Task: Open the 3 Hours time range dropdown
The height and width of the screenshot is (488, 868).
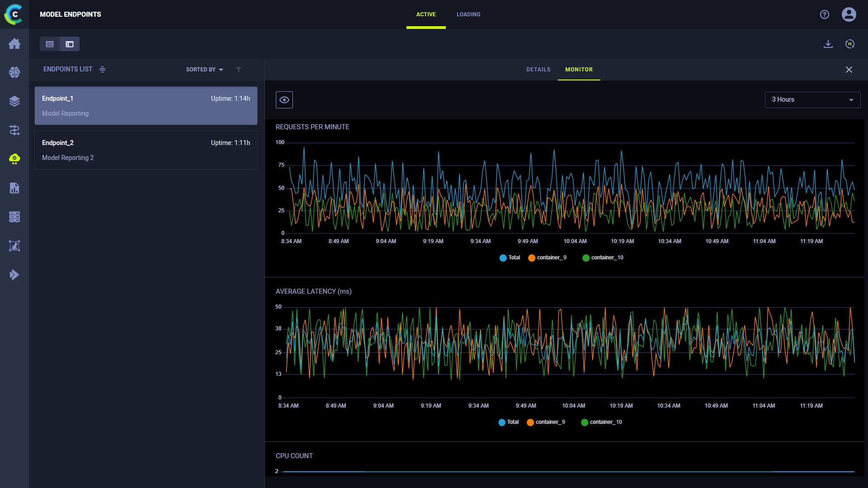Action: pyautogui.click(x=812, y=100)
